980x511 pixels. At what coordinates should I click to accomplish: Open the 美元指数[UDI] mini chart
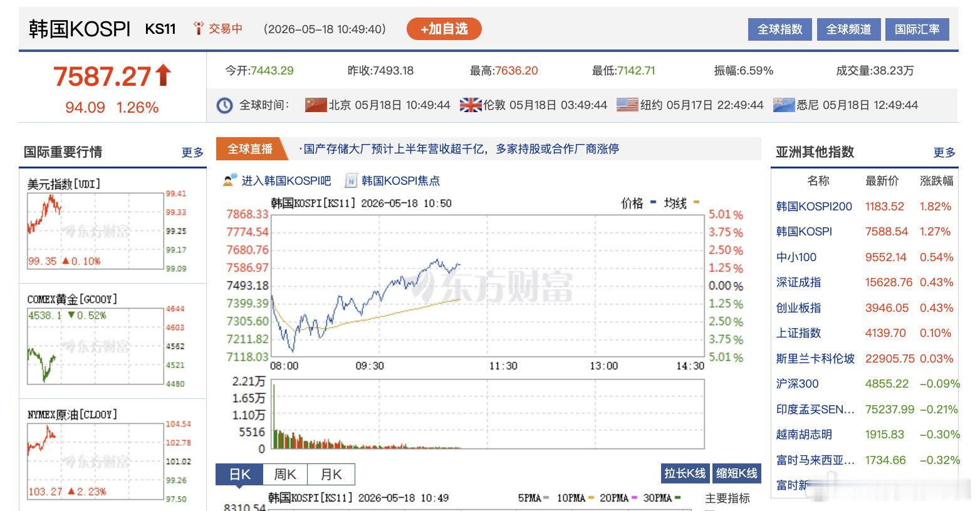[95, 231]
